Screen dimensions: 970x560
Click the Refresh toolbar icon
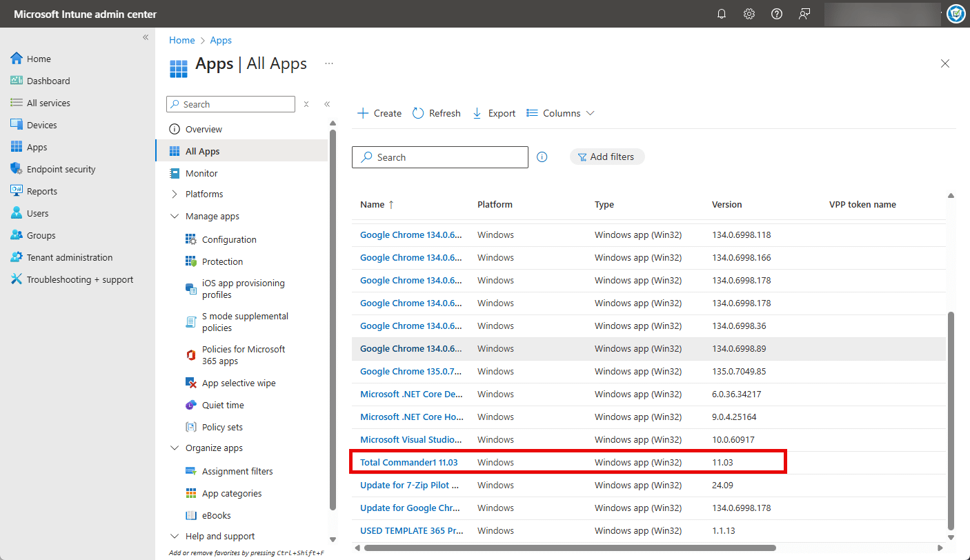tap(418, 113)
